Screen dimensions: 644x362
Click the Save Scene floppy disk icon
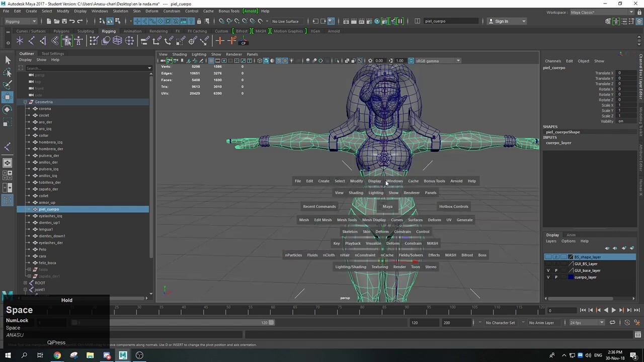[x=64, y=21]
